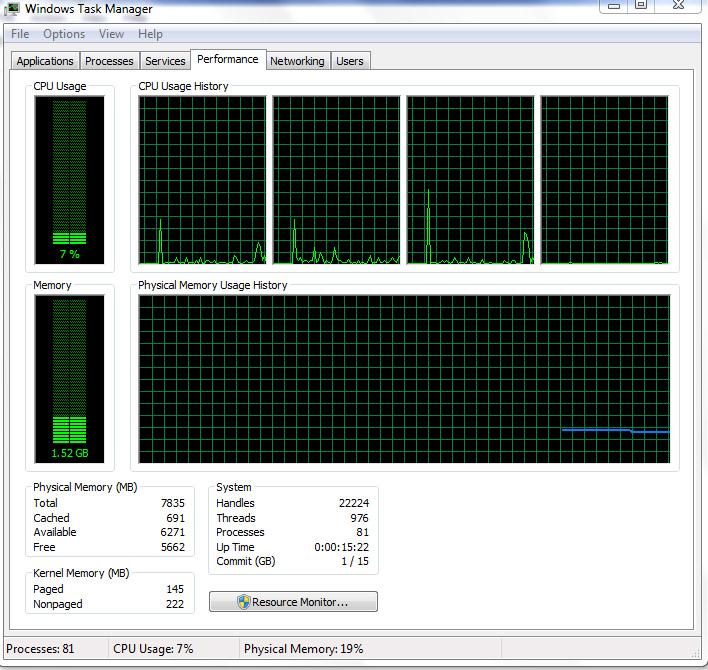The width and height of the screenshot is (708, 670).
Task: Click the Physical Memory Usage History graph
Action: click(x=404, y=379)
